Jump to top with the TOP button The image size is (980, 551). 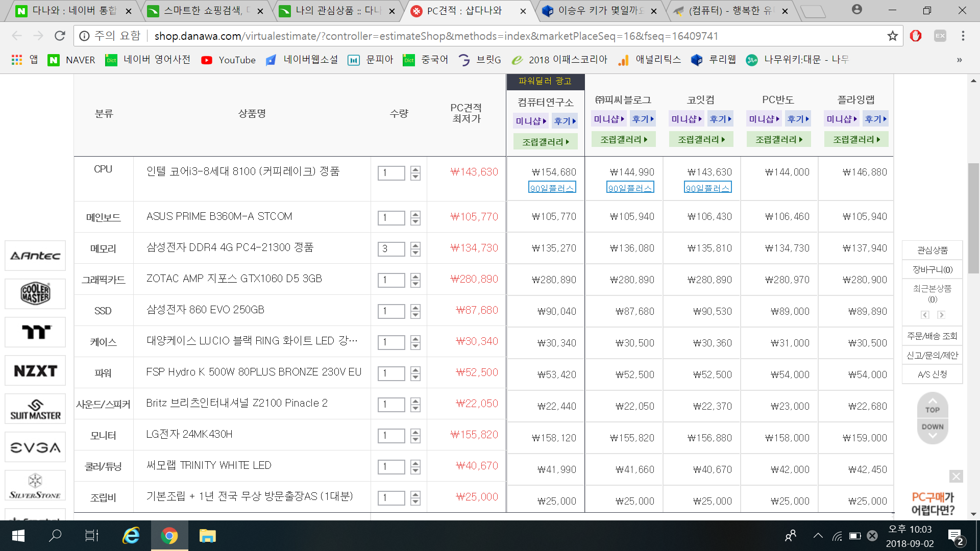click(x=933, y=405)
